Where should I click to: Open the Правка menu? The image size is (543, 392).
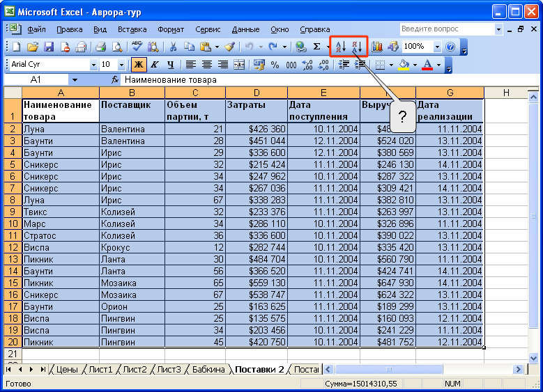[x=70, y=29]
